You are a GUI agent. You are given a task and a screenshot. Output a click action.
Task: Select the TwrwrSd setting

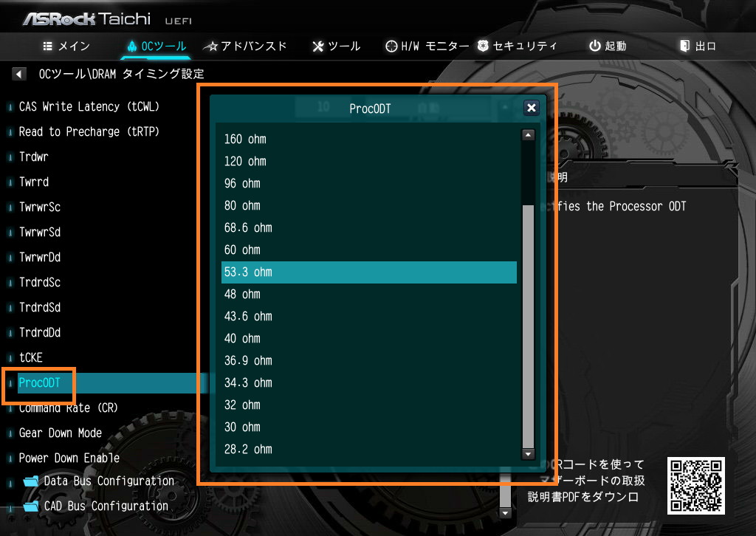coord(40,232)
